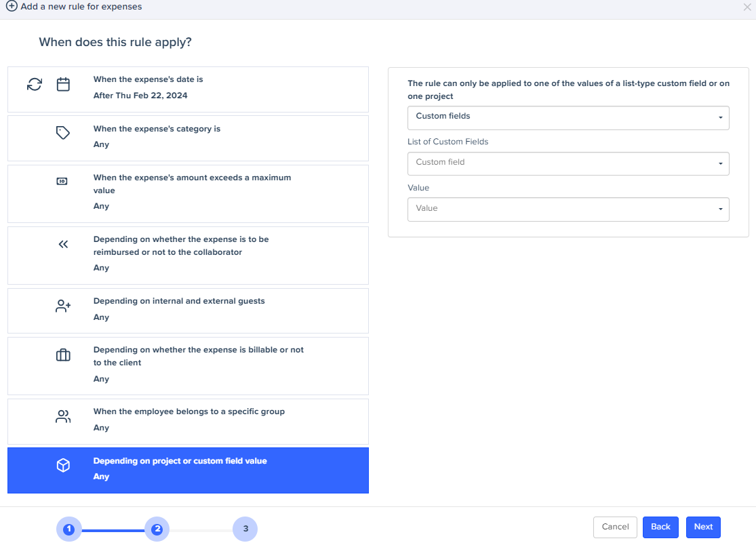Click the category tag icon
The height and width of the screenshot is (545, 756).
[x=63, y=133]
